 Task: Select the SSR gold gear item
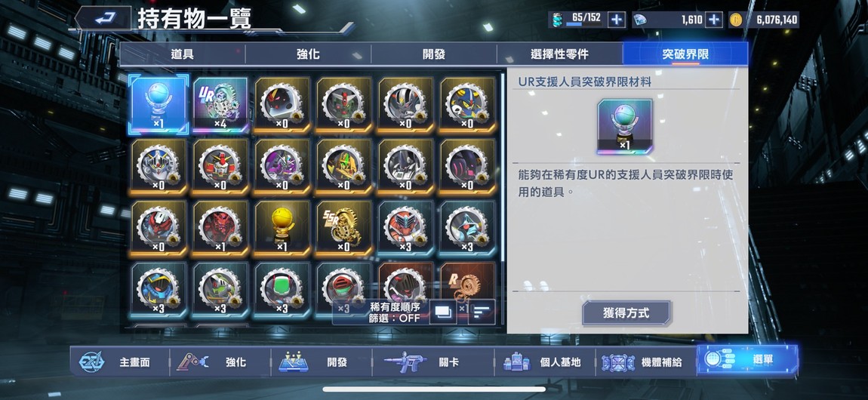[x=343, y=229]
